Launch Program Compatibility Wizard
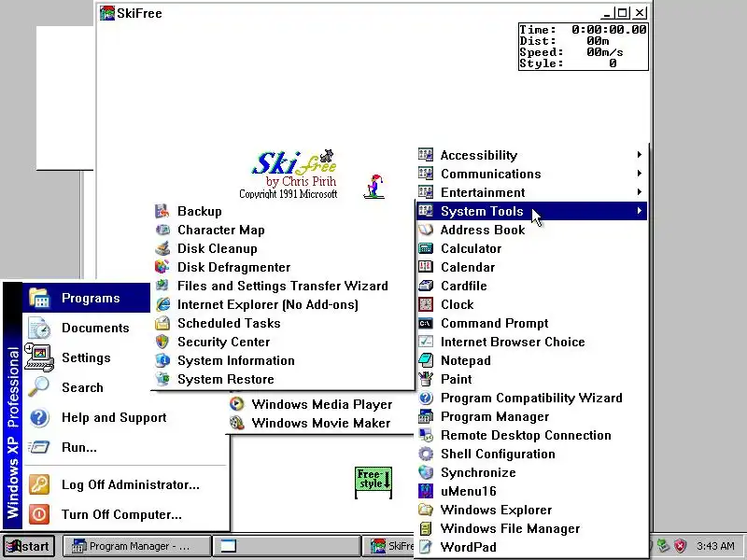This screenshot has height=560, width=747. coord(531,398)
